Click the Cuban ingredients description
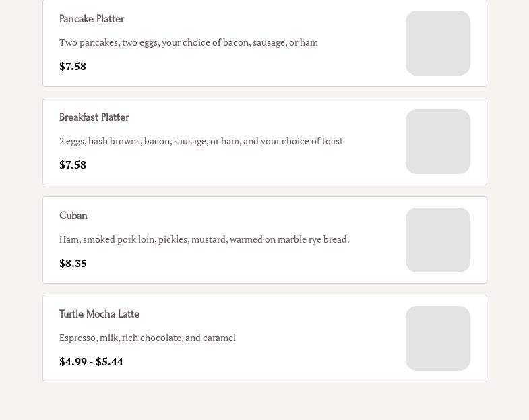This screenshot has height=420, width=529. click(204, 239)
